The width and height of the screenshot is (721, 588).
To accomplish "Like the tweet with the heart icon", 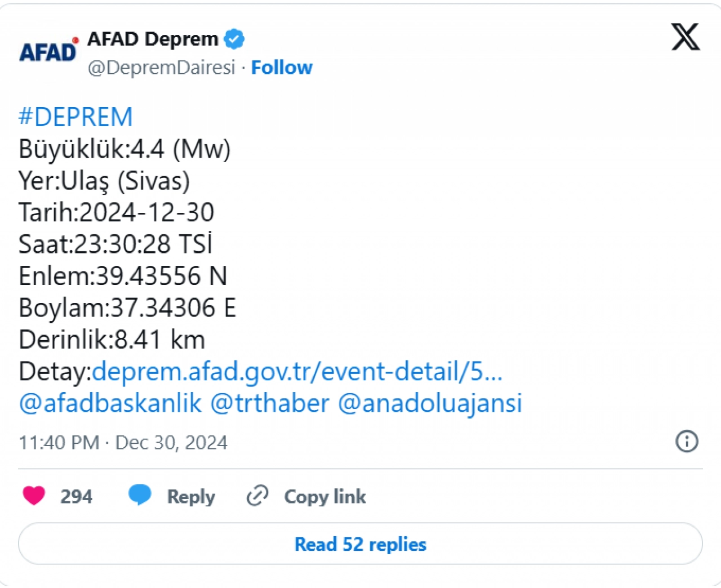I will (34, 496).
